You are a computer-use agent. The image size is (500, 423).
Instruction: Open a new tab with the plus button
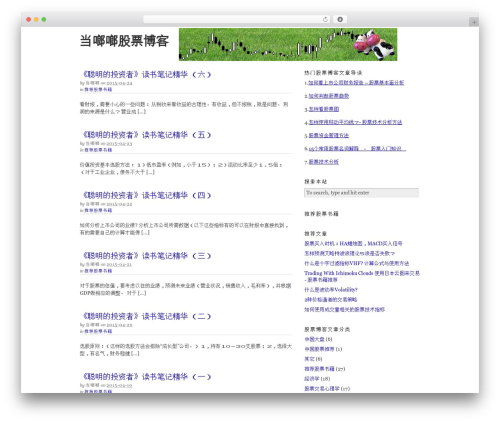point(474,22)
